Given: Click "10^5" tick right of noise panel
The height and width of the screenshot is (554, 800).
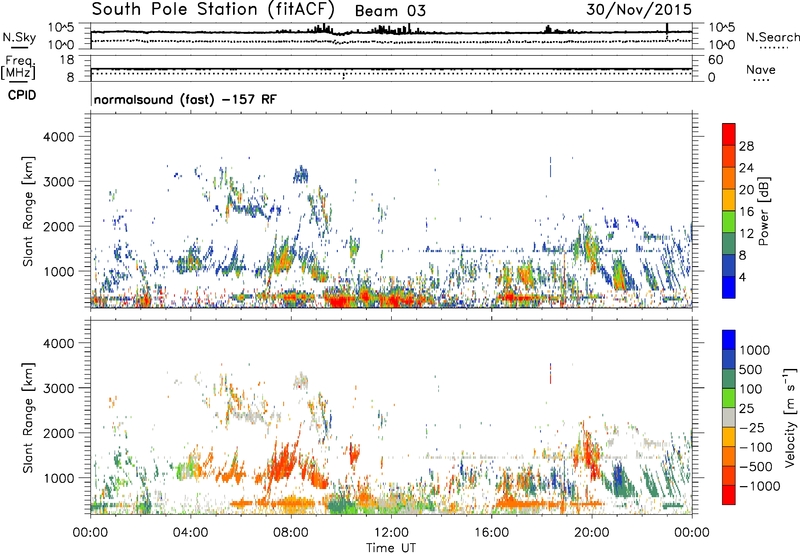Looking at the screenshot, I should (x=721, y=28).
